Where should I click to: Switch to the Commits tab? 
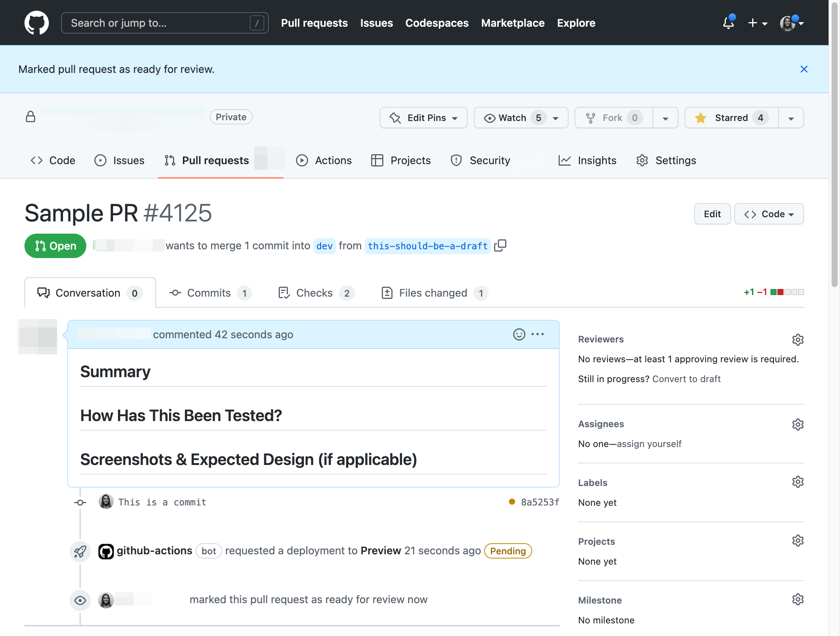(x=210, y=293)
